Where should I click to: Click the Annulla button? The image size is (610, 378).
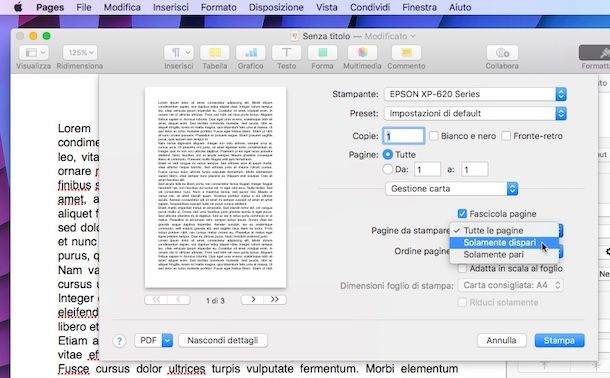tap(501, 340)
